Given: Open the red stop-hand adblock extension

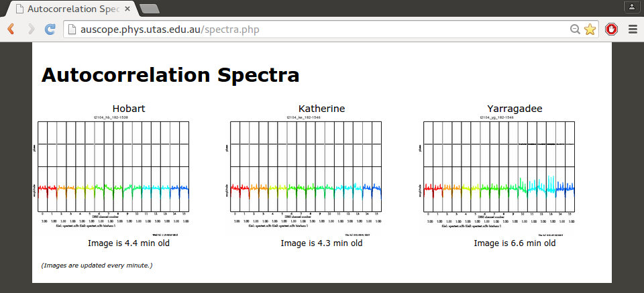Looking at the screenshot, I should point(611,30).
